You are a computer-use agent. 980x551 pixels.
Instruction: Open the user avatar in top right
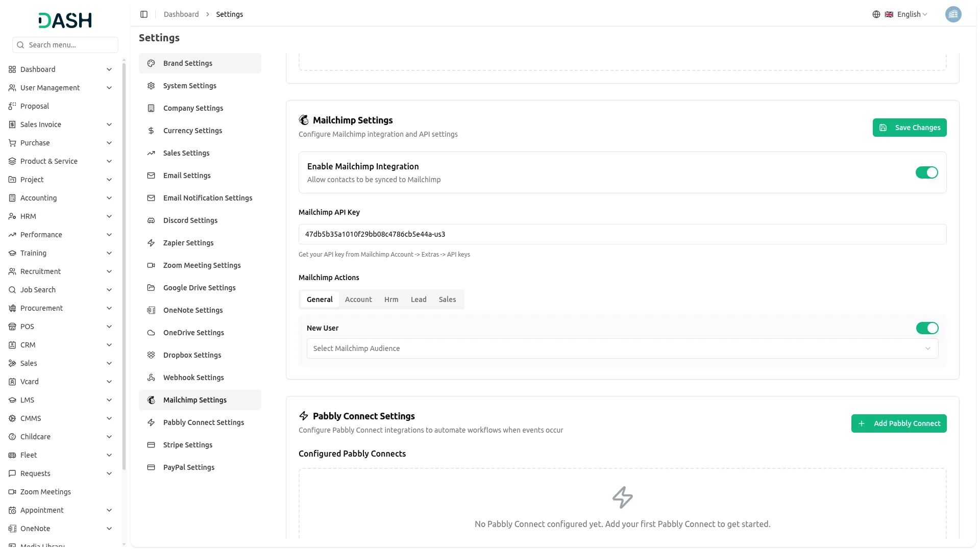point(953,14)
